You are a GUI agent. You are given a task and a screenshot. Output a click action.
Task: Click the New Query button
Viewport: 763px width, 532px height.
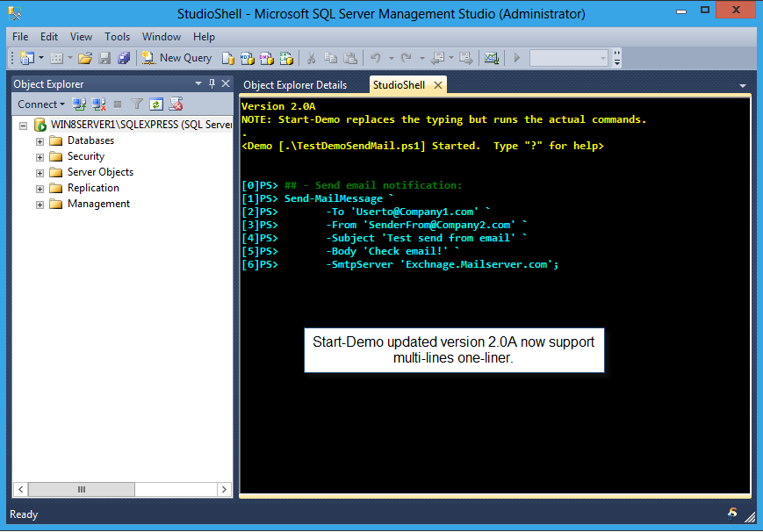click(x=176, y=59)
